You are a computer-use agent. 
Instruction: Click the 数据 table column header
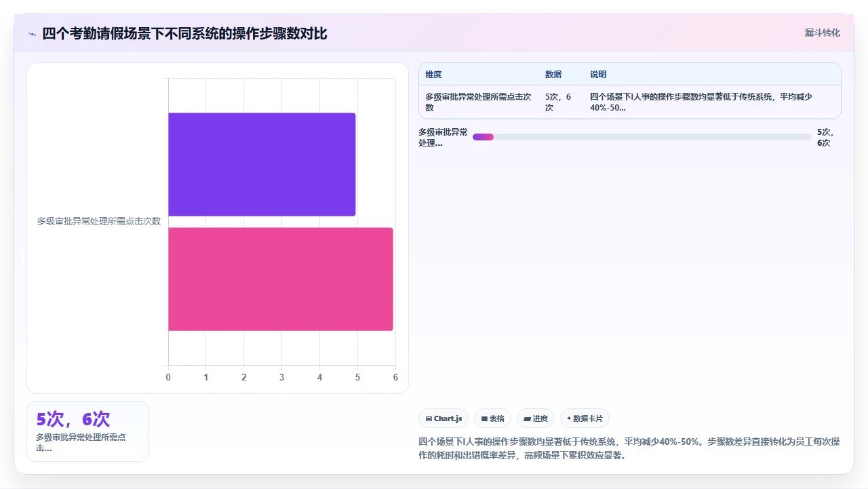pos(553,75)
